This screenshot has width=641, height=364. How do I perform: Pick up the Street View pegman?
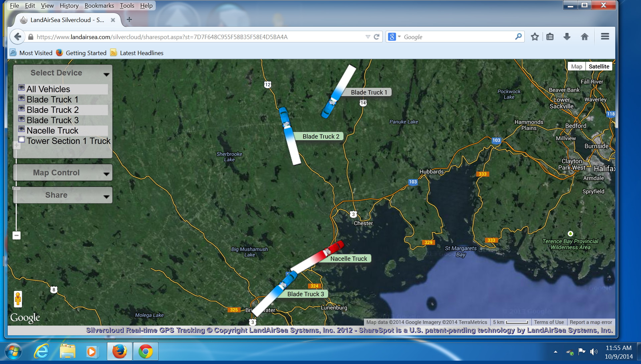tap(18, 299)
